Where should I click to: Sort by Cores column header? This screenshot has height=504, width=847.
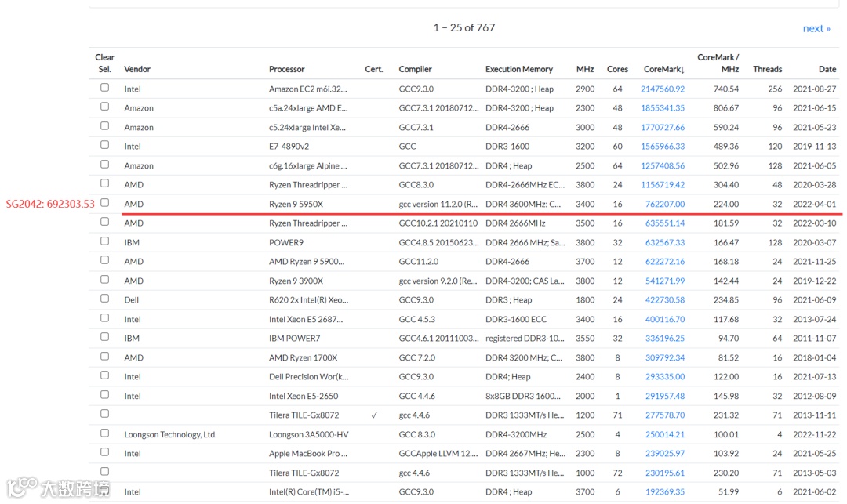point(617,69)
